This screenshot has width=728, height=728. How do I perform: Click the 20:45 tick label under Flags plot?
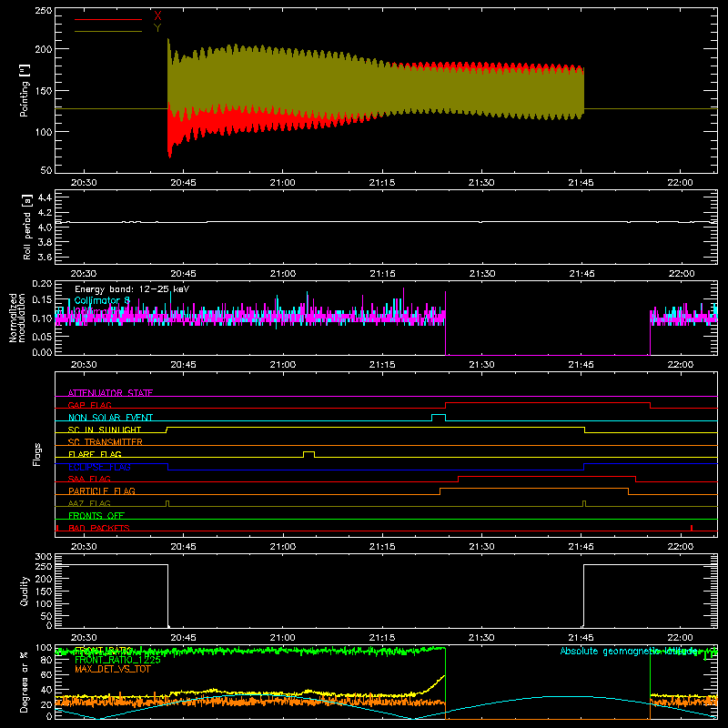184,547
